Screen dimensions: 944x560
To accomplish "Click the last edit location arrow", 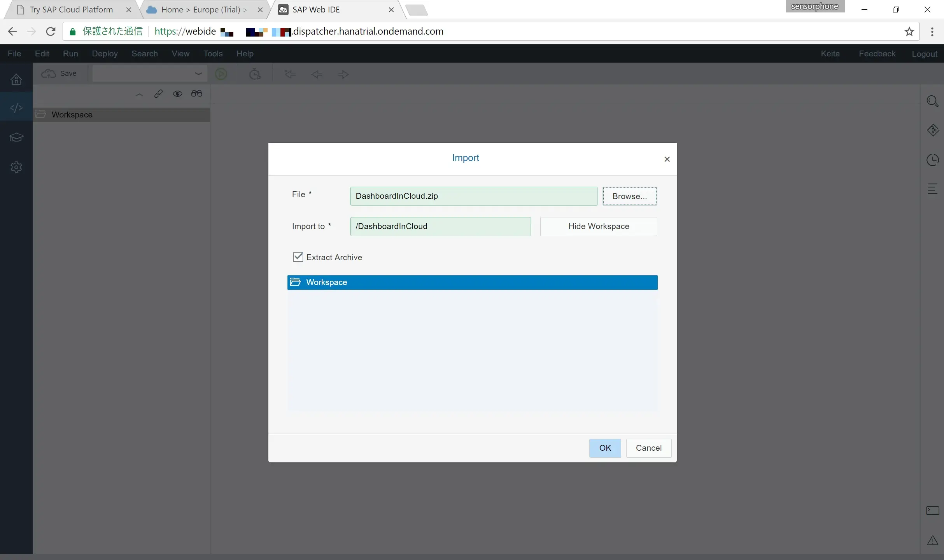I will click(x=290, y=74).
